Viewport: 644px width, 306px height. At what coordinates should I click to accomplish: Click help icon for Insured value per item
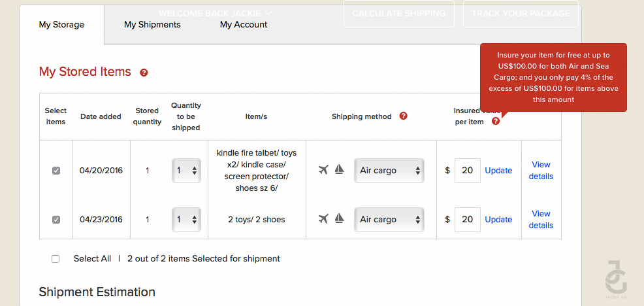(496, 122)
